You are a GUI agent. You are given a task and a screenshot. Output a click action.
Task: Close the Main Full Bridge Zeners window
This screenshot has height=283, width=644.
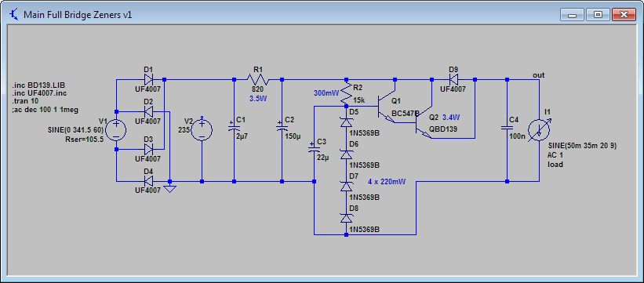point(624,15)
